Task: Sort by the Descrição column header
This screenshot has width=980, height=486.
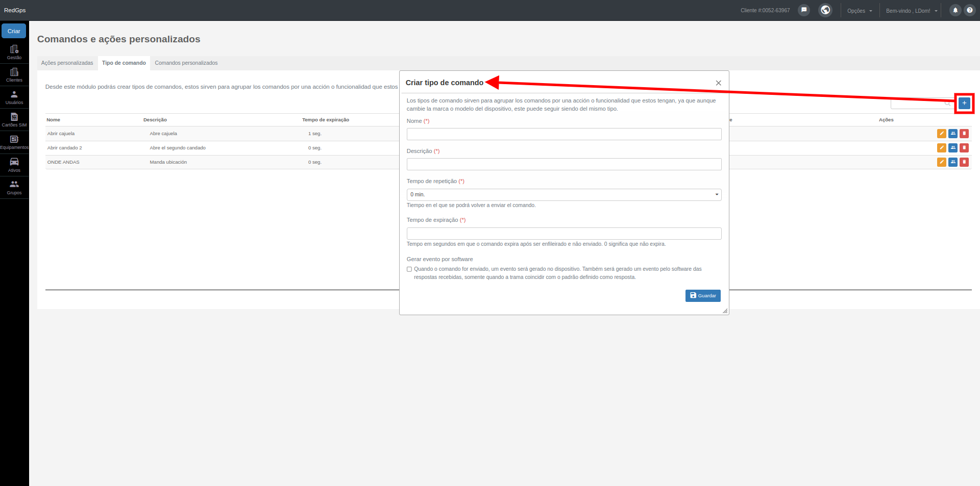Action: pyautogui.click(x=155, y=120)
